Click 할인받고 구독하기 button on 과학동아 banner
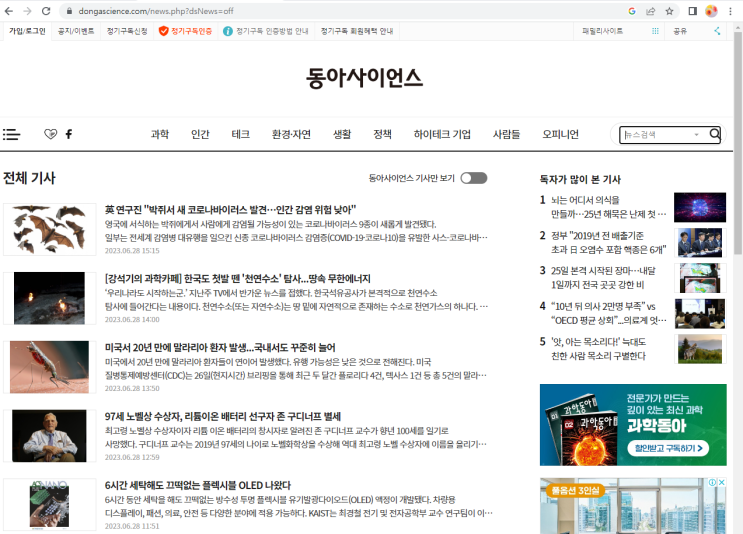Viewport: 743px width, 534px height. click(x=668, y=448)
